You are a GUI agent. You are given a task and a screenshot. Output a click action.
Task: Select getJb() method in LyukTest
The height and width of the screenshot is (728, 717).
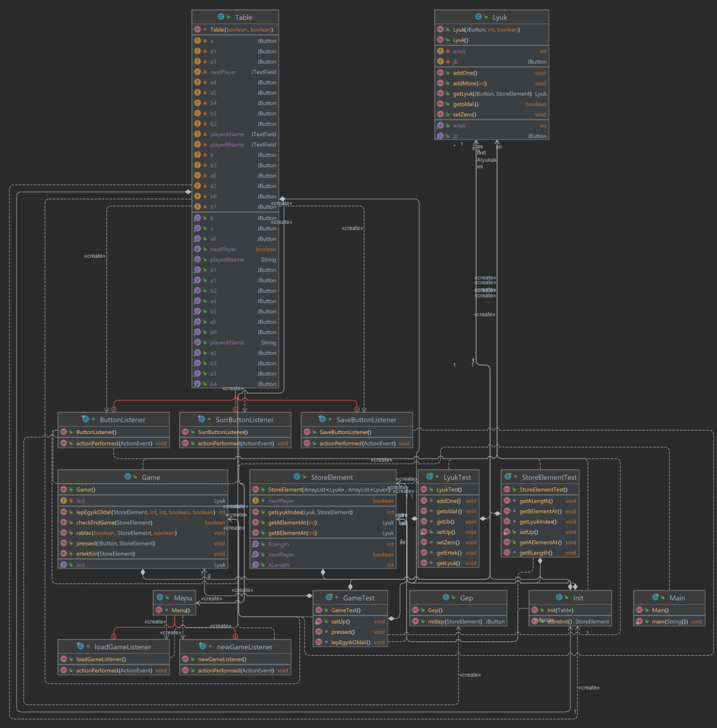[x=449, y=521]
